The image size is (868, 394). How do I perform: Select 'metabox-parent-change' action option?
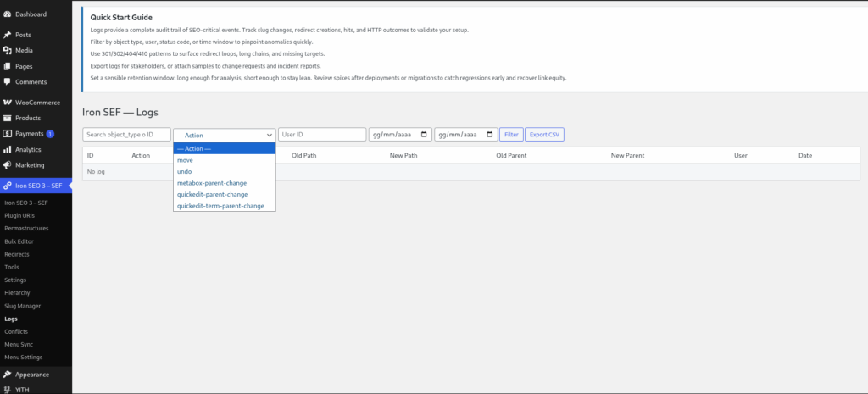(x=224, y=183)
